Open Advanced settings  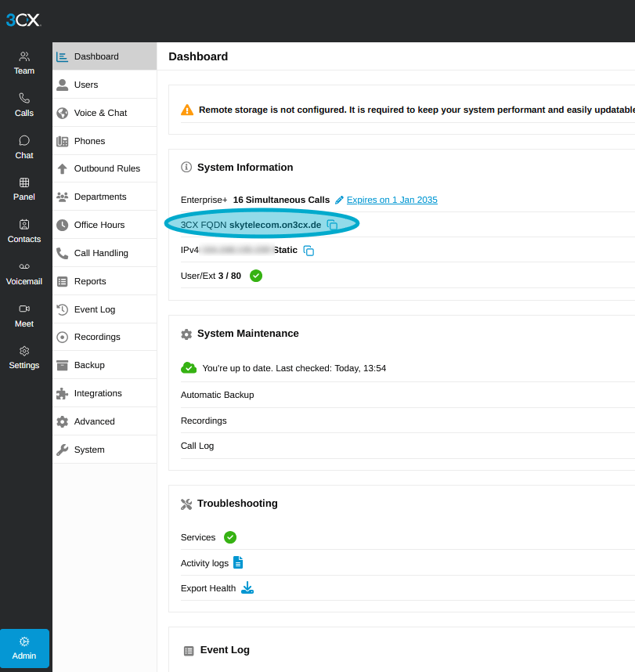point(105,421)
